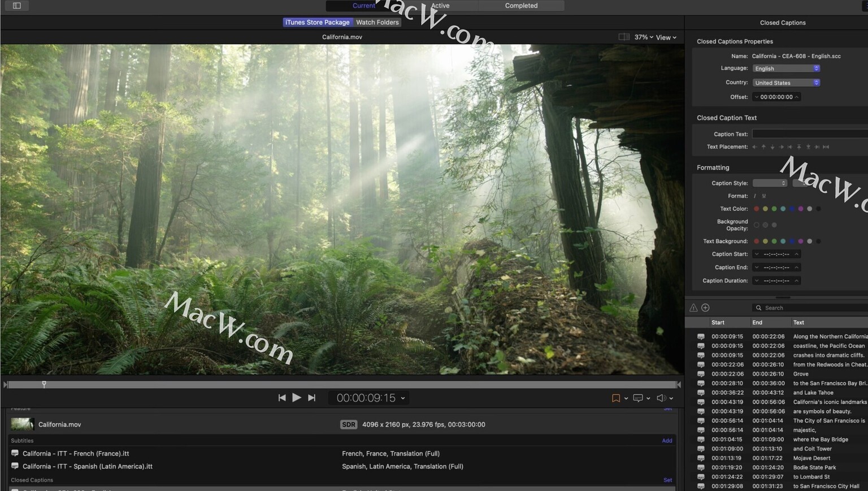
Task: Select caption row 'and Lake Tahoe'
Action: point(777,393)
